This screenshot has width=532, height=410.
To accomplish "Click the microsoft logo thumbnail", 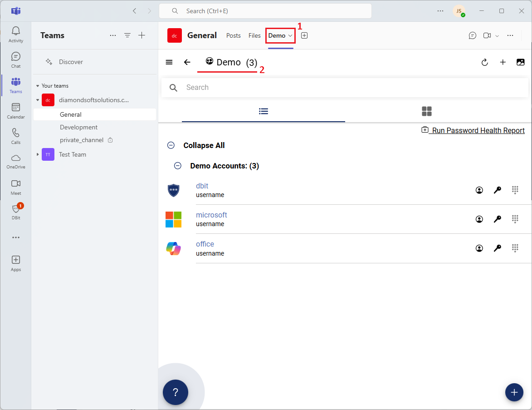I will (173, 219).
